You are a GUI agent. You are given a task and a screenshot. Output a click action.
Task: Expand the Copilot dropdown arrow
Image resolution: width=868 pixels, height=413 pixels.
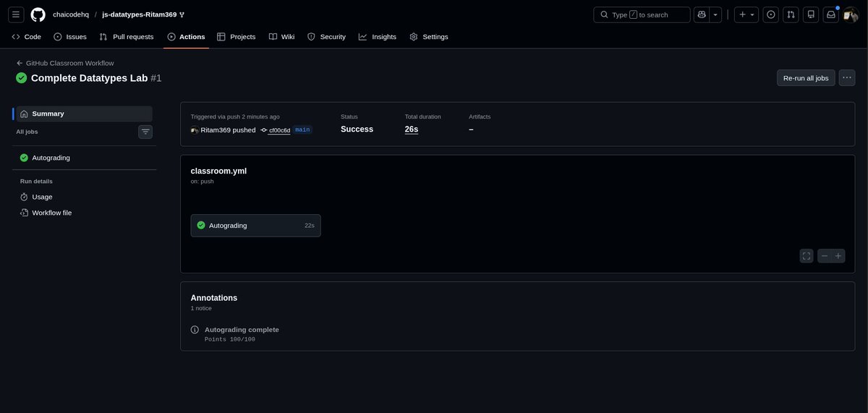tap(715, 14)
